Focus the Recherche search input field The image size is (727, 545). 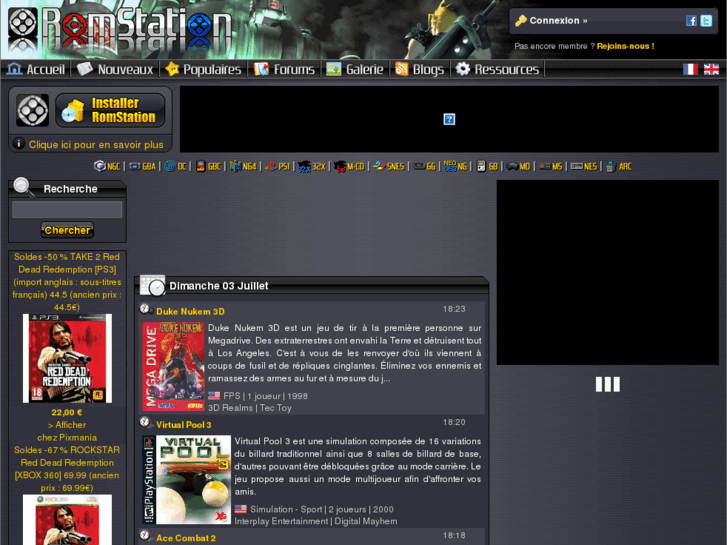point(67,210)
